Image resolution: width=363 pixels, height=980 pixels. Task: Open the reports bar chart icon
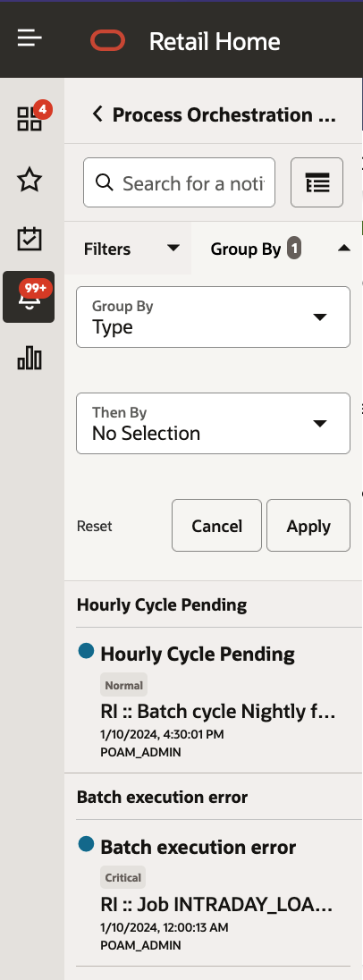[x=30, y=359]
